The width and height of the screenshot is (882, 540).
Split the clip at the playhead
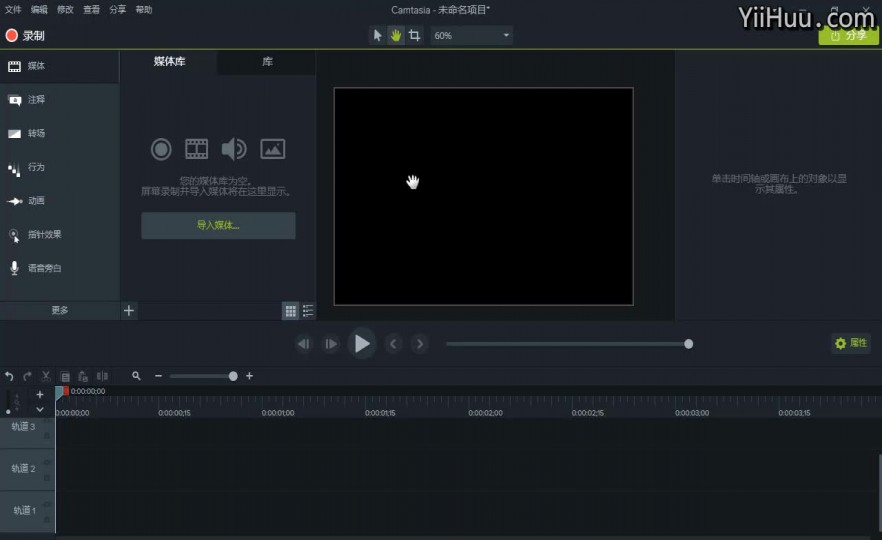[x=102, y=376]
